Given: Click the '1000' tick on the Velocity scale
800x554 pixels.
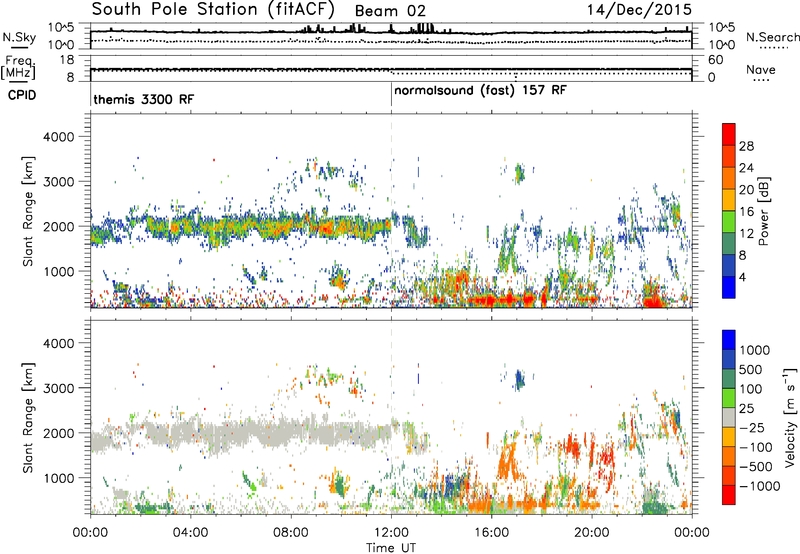Looking at the screenshot, I should [754, 350].
